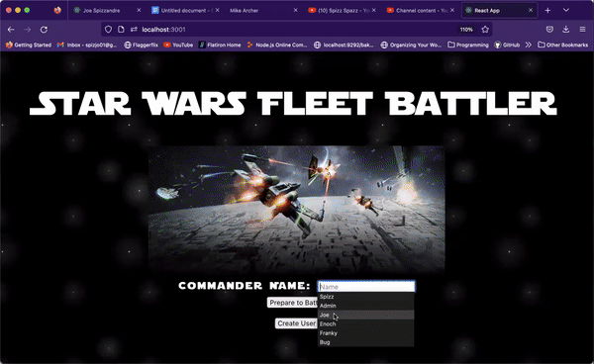The image size is (594, 364).
Task: Focus the Commander Name input field
Action: [366, 287]
